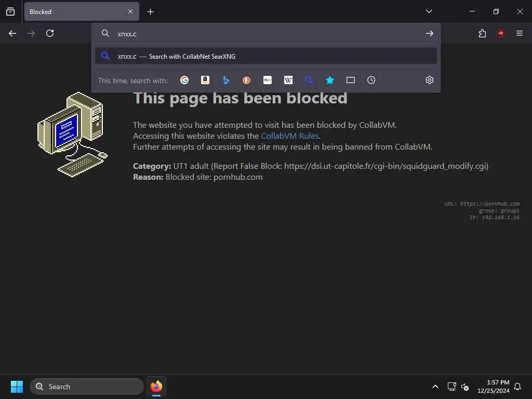
Task: Click the retro computer illustration
Action: pyautogui.click(x=73, y=135)
